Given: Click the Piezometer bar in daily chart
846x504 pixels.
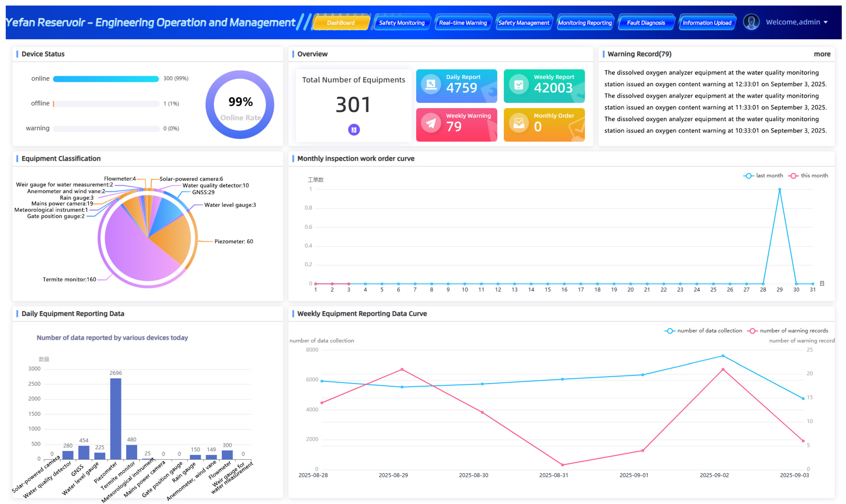Looking at the screenshot, I should click(116, 418).
